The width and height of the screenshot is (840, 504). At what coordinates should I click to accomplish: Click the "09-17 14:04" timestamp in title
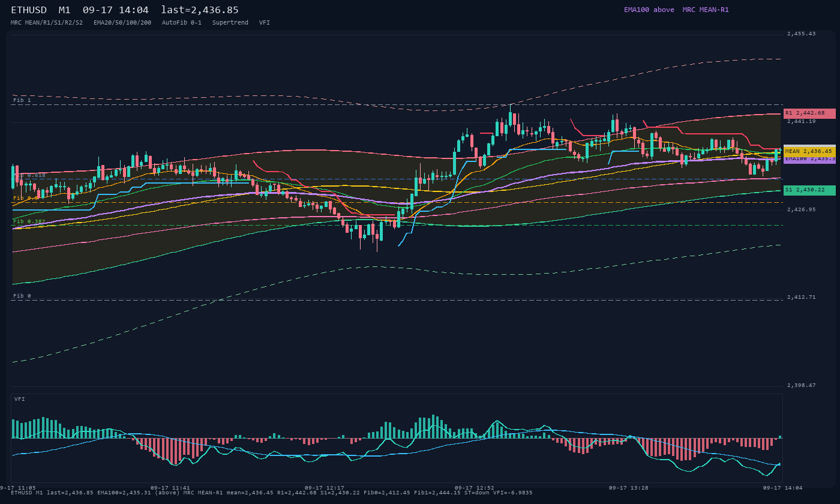[x=116, y=10]
